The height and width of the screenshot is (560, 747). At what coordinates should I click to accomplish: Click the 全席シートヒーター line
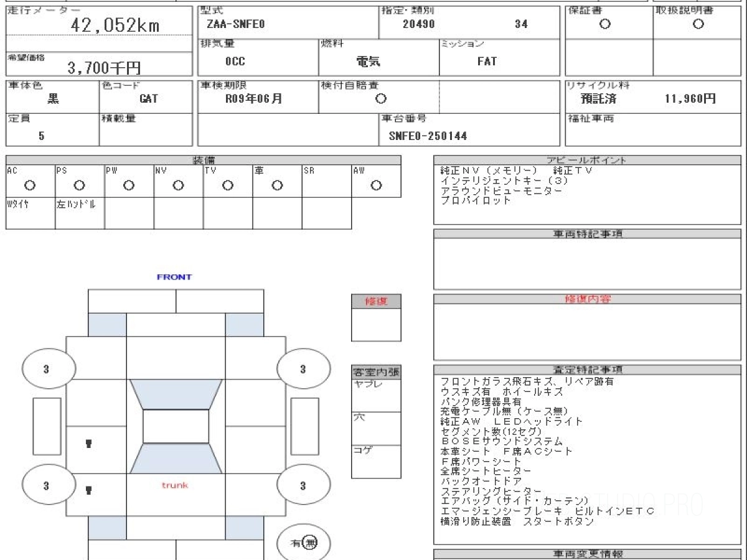pos(486,472)
